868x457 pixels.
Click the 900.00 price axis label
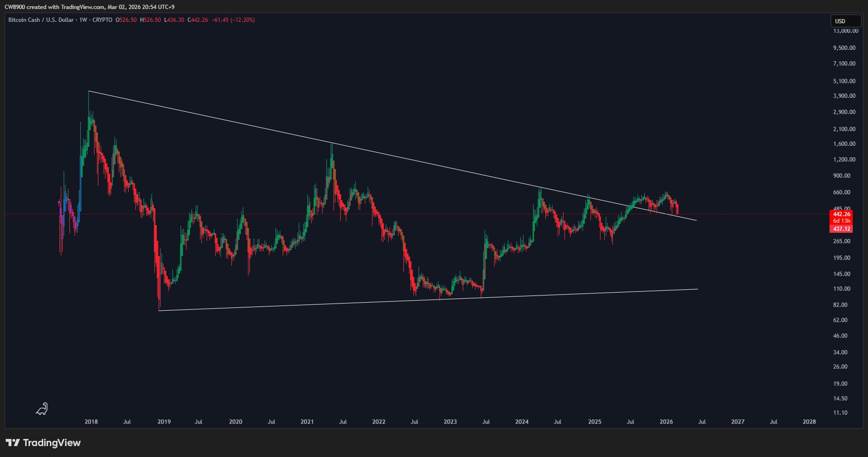(x=842, y=176)
